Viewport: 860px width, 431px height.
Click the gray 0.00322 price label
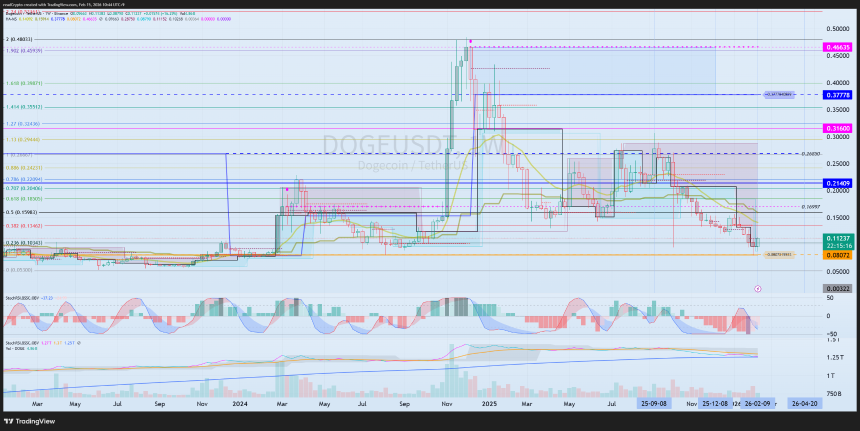click(839, 288)
